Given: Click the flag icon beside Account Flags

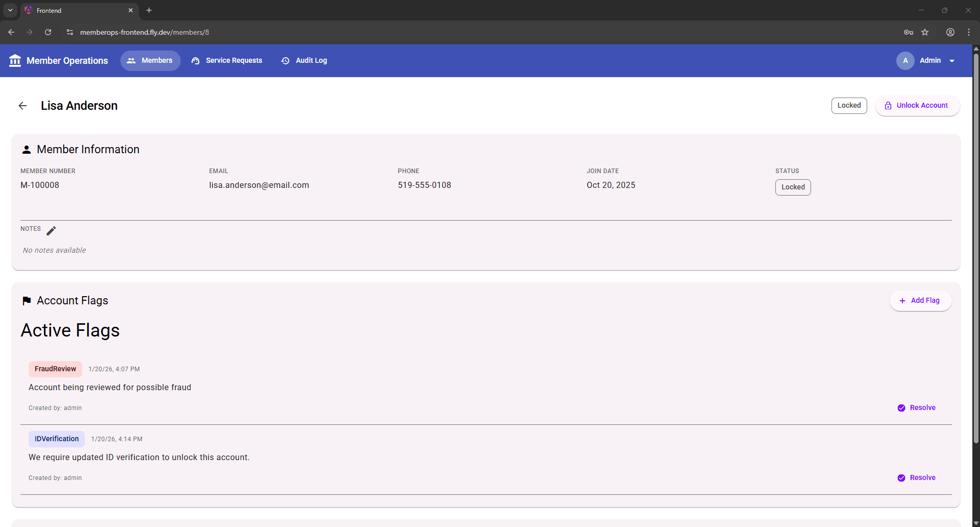Looking at the screenshot, I should tap(27, 301).
